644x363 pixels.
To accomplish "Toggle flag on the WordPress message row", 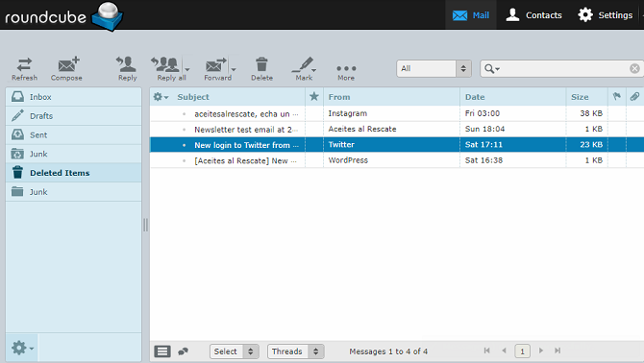I will click(x=617, y=160).
